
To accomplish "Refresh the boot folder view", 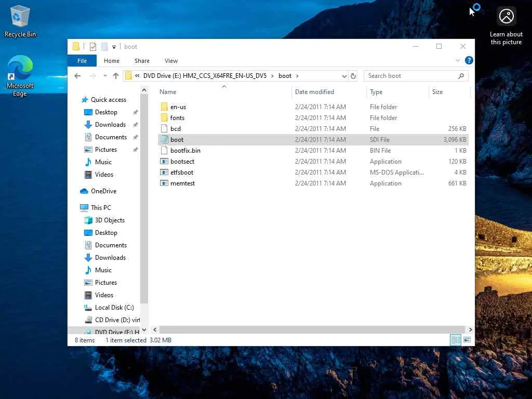I will [353, 76].
